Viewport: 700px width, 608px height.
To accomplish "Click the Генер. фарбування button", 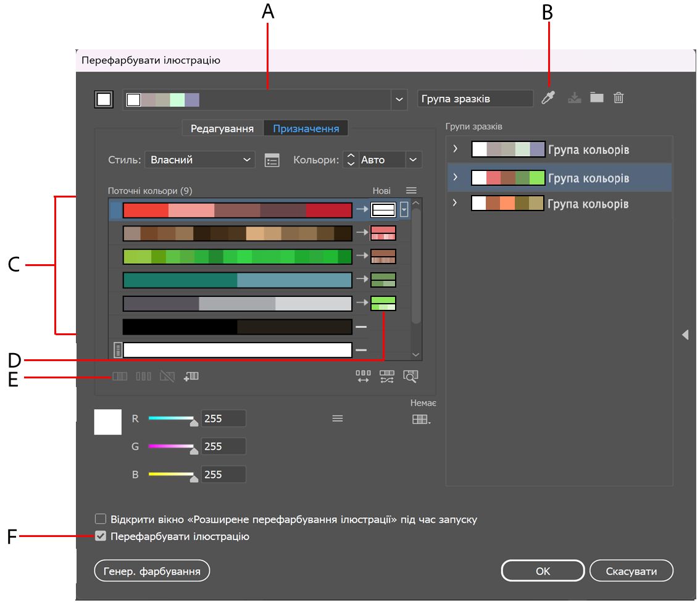I will tap(152, 570).
